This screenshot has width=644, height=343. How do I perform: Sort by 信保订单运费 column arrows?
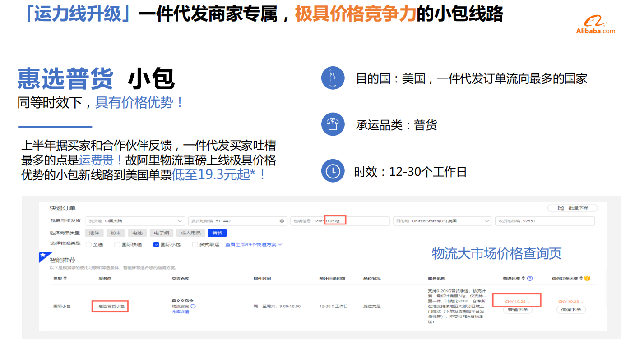[x=581, y=279]
